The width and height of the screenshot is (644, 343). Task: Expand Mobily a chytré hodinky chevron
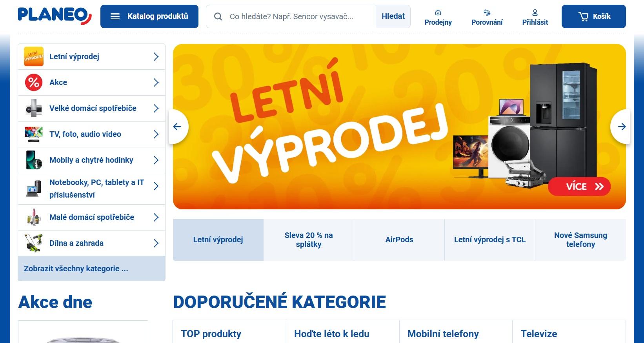(x=156, y=160)
